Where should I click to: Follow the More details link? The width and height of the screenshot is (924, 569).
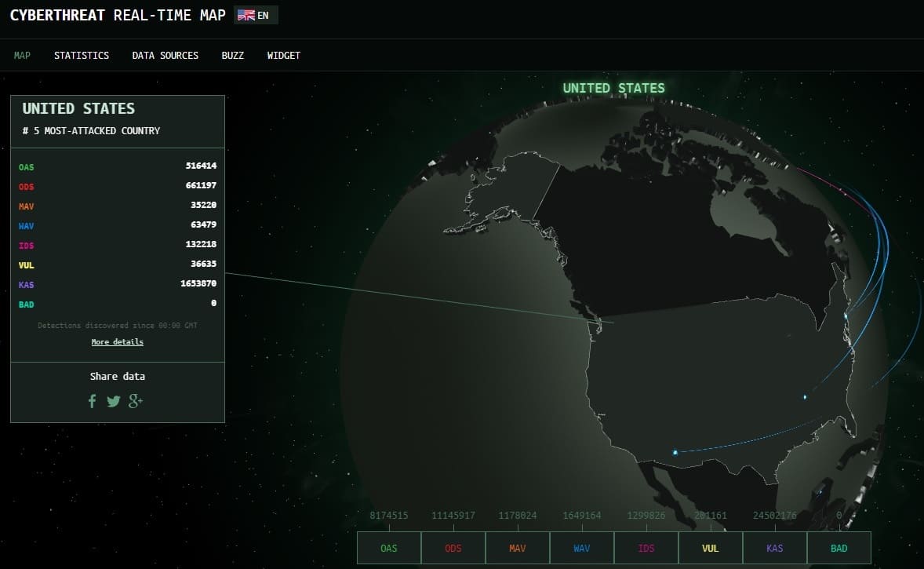click(118, 342)
